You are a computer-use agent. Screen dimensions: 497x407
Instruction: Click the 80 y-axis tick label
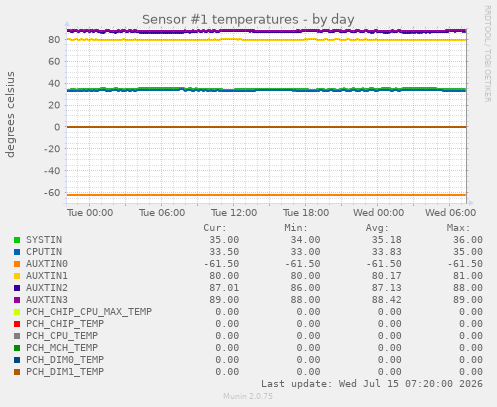[54, 40]
